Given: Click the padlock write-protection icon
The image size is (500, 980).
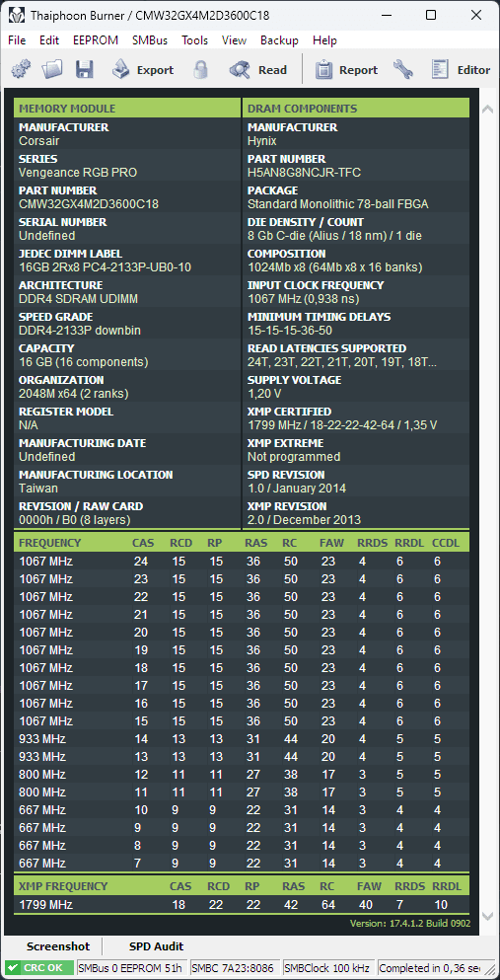Looking at the screenshot, I should click(x=200, y=69).
